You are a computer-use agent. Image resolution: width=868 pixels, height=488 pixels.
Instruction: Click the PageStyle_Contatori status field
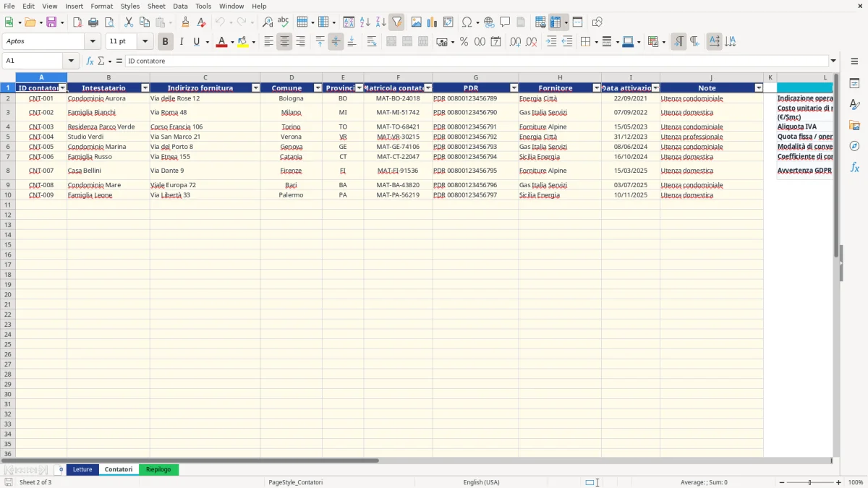coord(295,482)
